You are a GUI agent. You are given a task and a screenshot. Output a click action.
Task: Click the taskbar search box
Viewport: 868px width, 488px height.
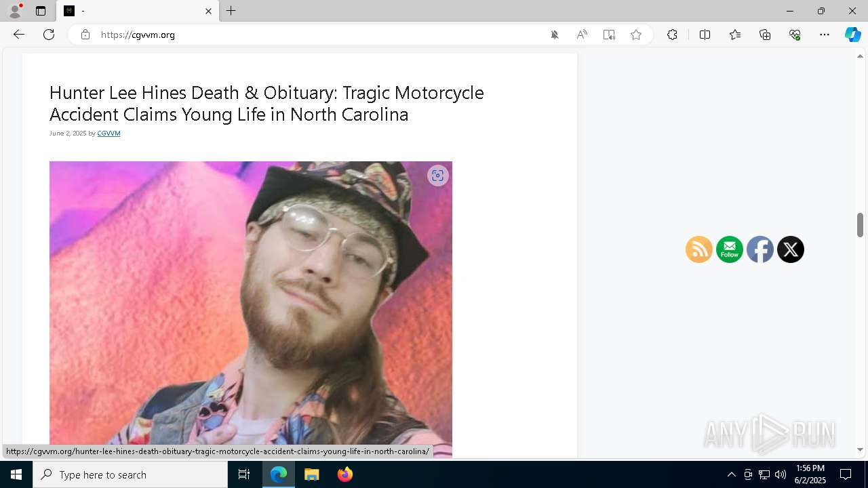click(130, 474)
